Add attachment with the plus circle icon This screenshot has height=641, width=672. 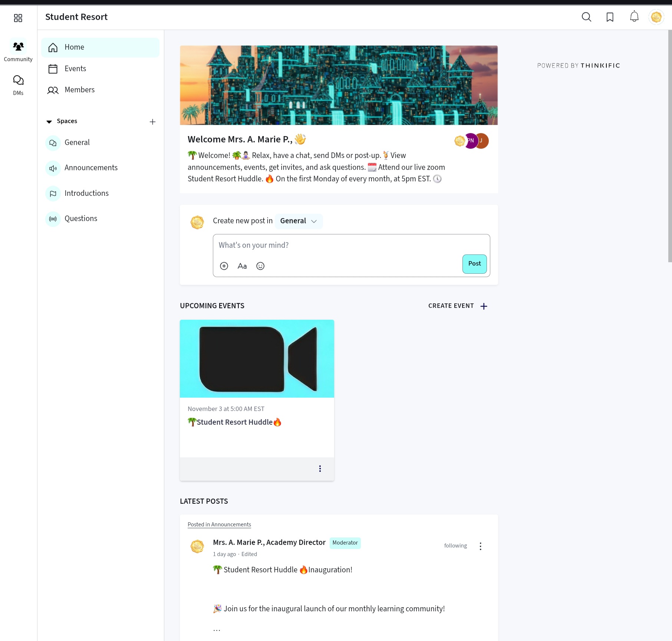point(224,266)
